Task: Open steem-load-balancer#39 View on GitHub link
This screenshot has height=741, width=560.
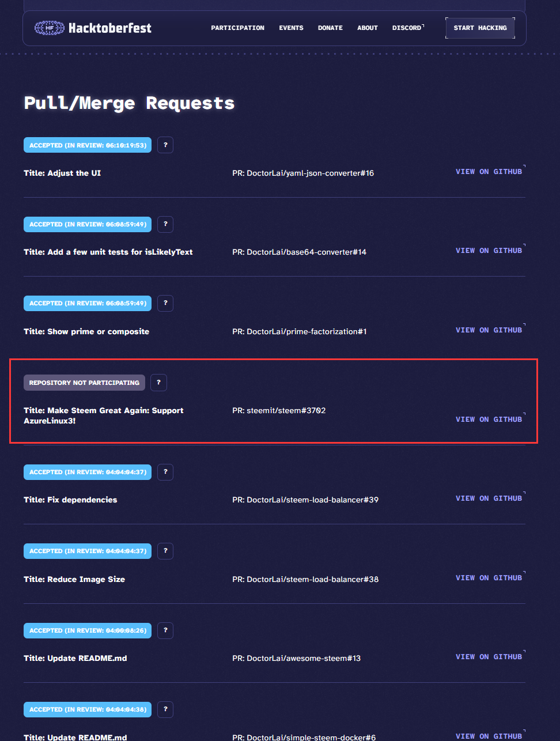Action: (x=489, y=498)
